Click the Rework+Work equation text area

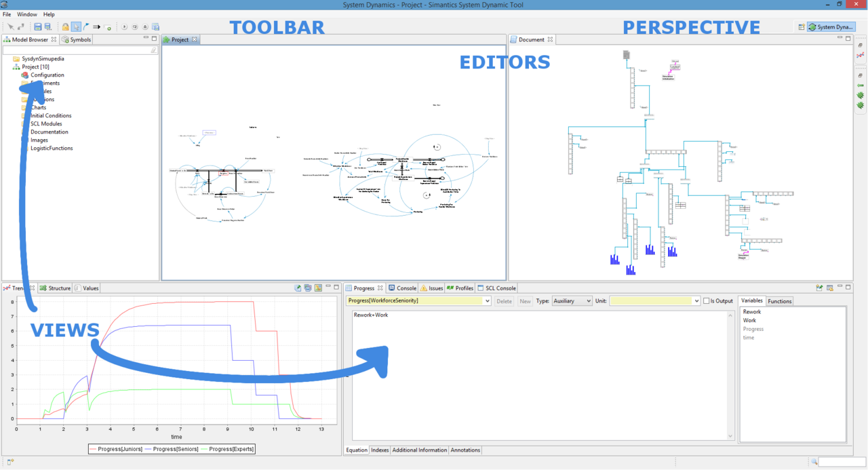pyautogui.click(x=538, y=374)
